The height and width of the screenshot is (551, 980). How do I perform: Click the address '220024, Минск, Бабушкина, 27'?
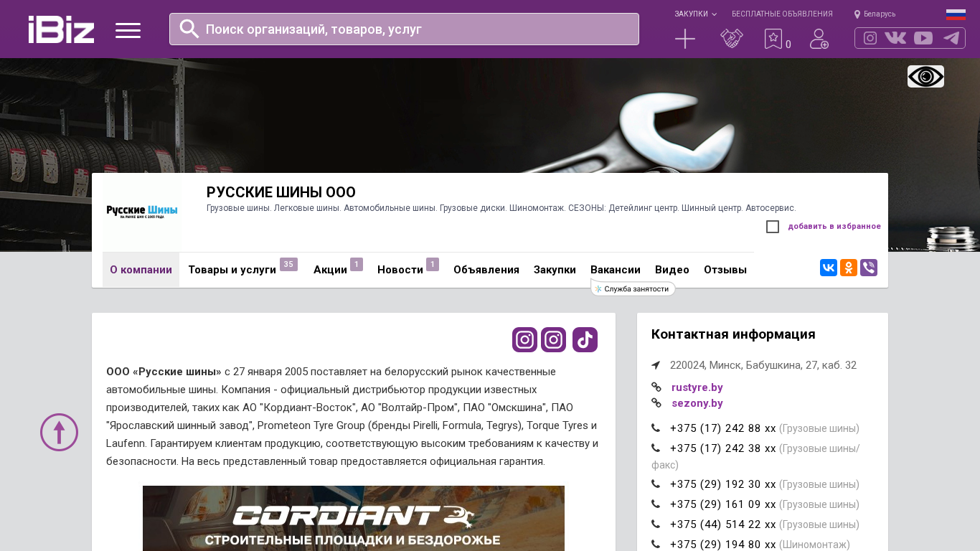point(763,365)
